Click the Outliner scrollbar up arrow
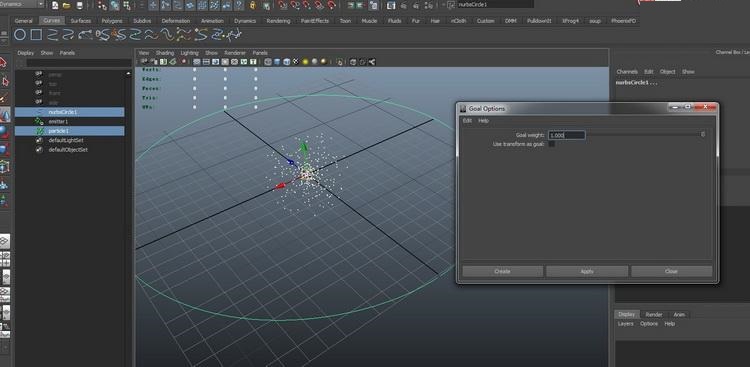 (x=128, y=73)
